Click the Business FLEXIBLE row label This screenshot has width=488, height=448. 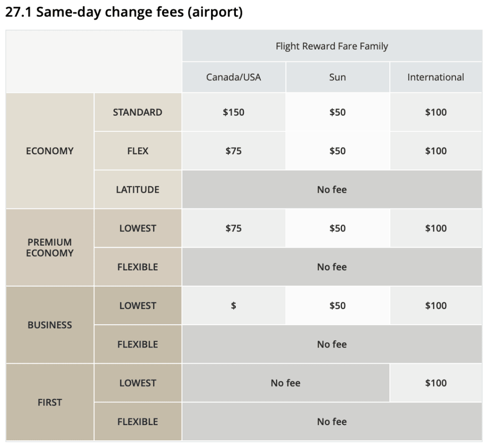137,344
